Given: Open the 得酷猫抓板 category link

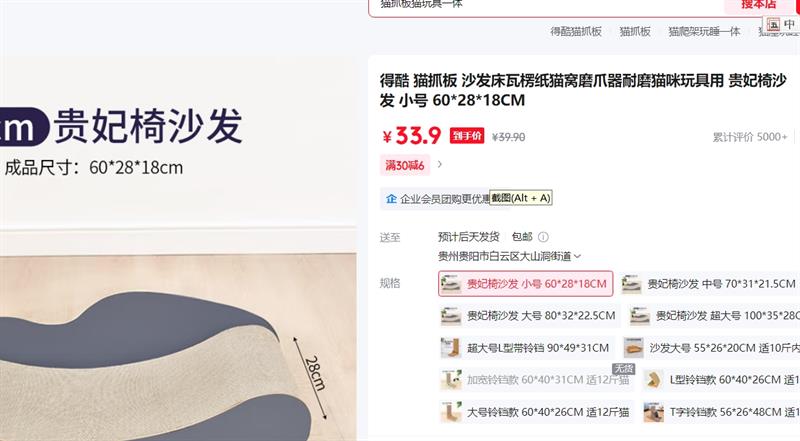Looking at the screenshot, I should coord(576,32).
